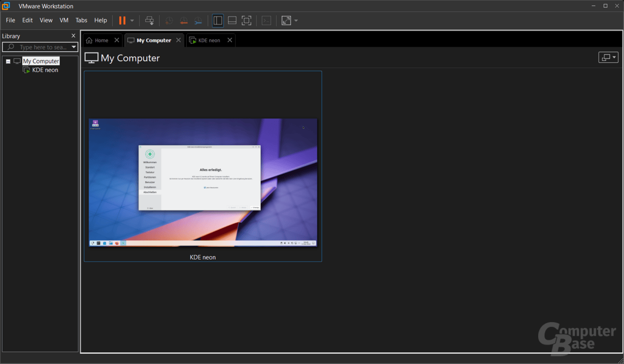Click the KDE neon VM thumbnail
This screenshot has height=364, width=624.
(x=203, y=182)
